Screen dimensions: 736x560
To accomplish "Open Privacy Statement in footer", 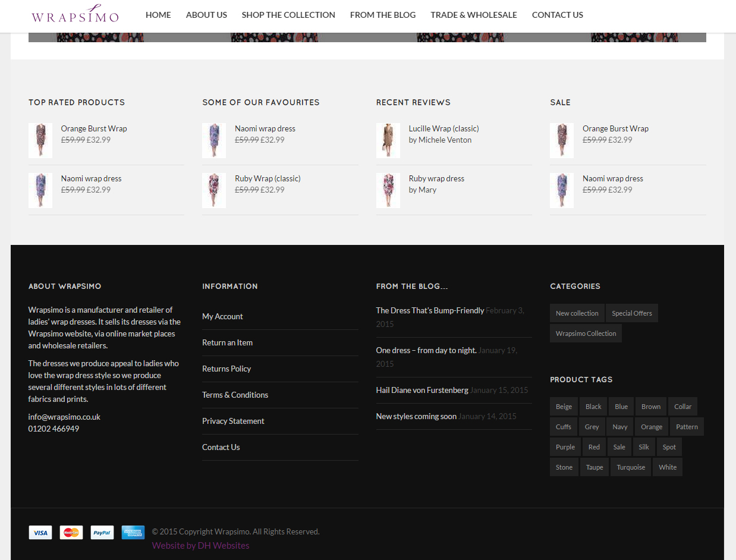I will 233,421.
